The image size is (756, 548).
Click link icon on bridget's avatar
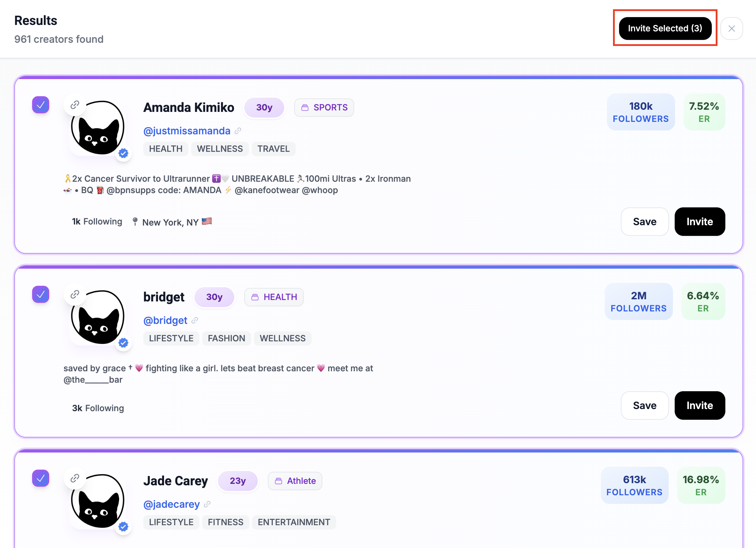(75, 294)
